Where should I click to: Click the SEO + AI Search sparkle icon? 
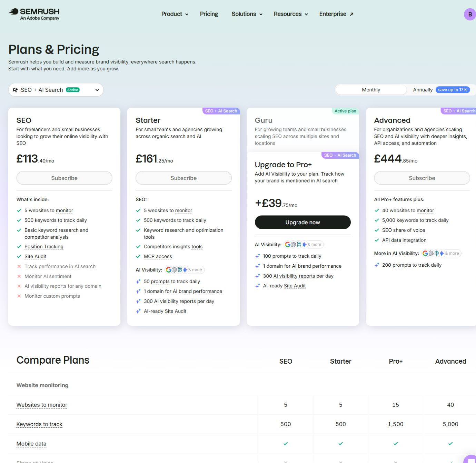(x=15, y=90)
